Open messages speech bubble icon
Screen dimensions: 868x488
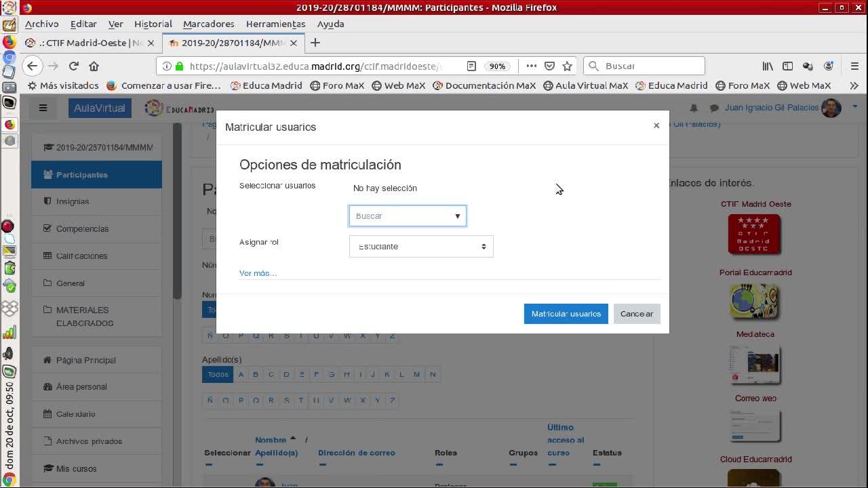[714, 108]
